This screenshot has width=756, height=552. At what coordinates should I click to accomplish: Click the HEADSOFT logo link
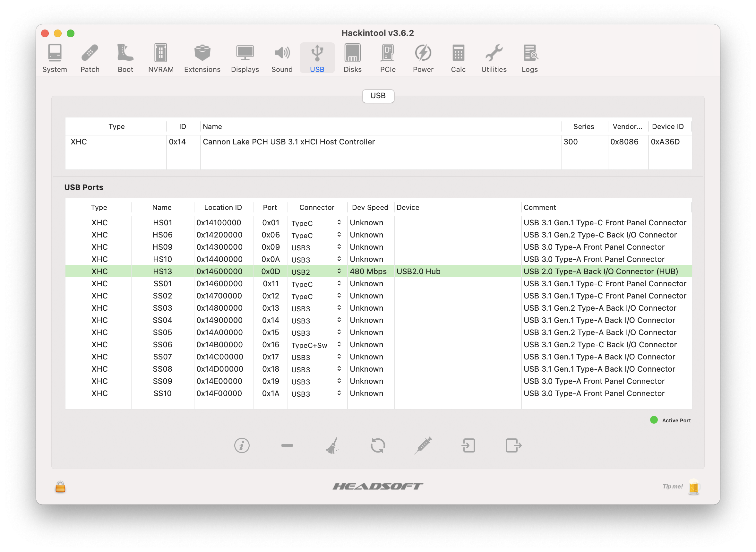[378, 487]
